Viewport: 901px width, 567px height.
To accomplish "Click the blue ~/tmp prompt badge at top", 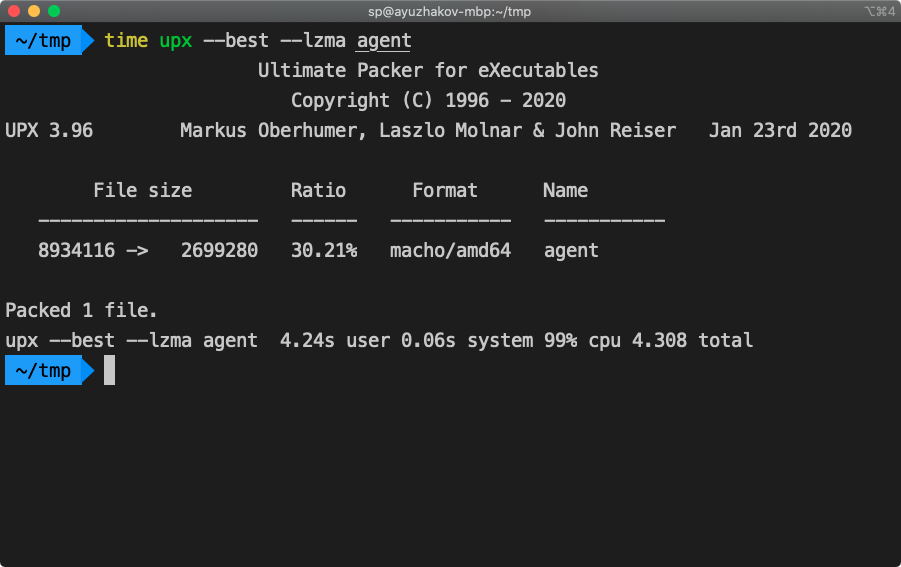I will (x=49, y=40).
